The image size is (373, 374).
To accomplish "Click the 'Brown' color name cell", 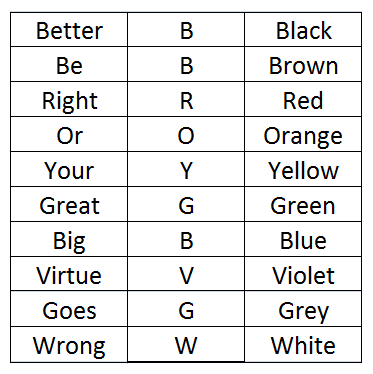I will coord(303,64).
